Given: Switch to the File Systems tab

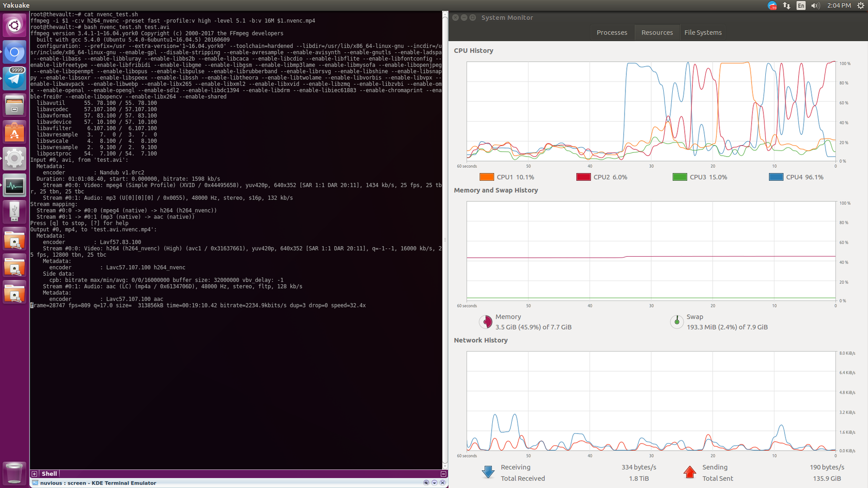Looking at the screenshot, I should pyautogui.click(x=703, y=32).
